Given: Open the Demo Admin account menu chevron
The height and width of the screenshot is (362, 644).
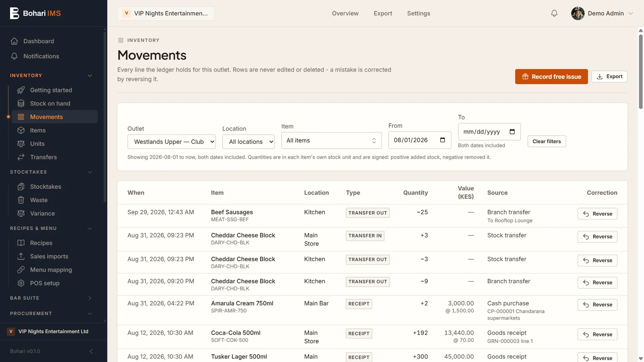Looking at the screenshot, I should [631, 13].
